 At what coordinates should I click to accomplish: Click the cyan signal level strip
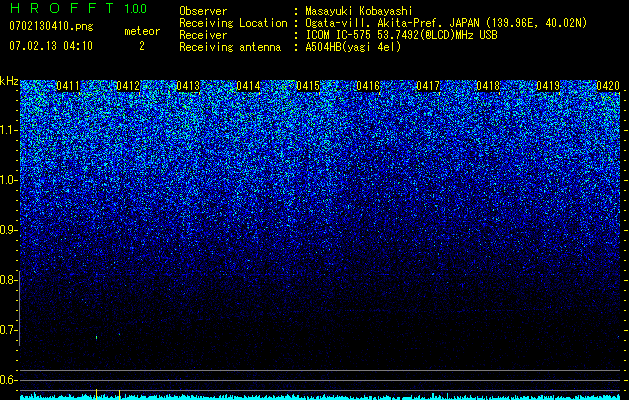click(320, 397)
